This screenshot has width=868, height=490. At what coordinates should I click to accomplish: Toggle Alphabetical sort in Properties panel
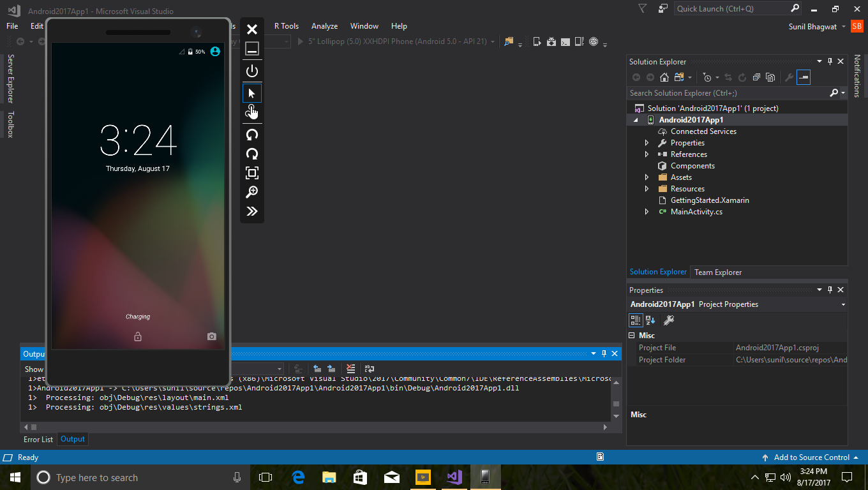[x=650, y=320]
